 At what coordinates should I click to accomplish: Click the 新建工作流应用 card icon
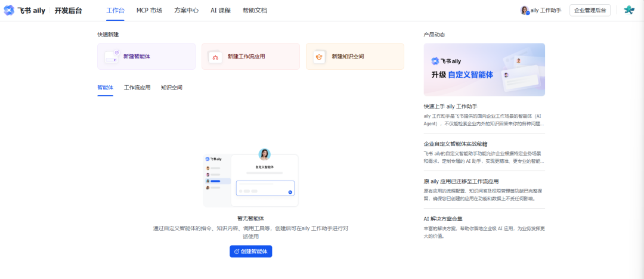tap(215, 57)
